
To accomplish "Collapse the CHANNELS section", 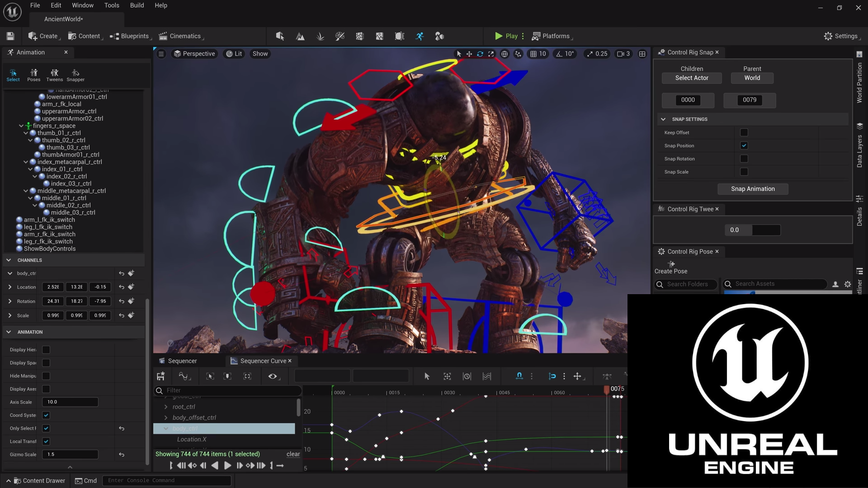I will [x=9, y=260].
